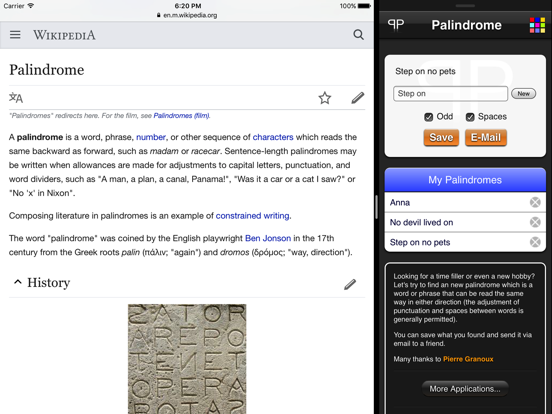Delete the 'No devil lived on' entry

click(x=535, y=222)
